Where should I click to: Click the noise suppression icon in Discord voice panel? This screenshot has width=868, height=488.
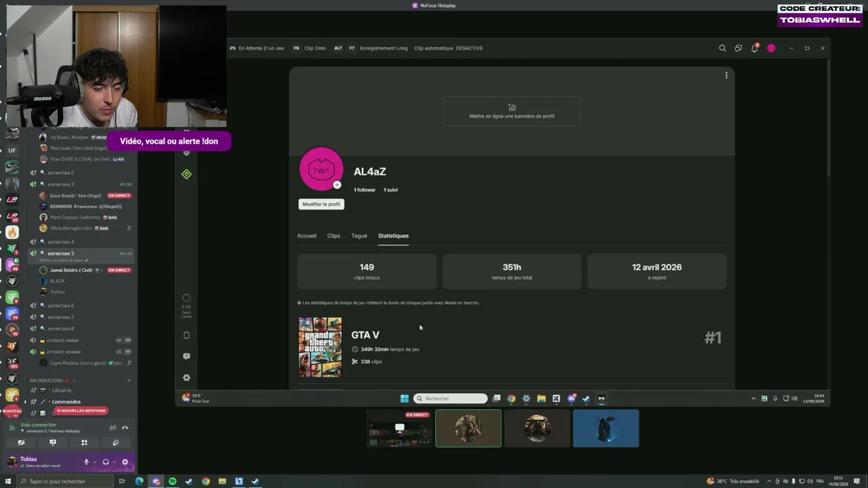pos(113,428)
